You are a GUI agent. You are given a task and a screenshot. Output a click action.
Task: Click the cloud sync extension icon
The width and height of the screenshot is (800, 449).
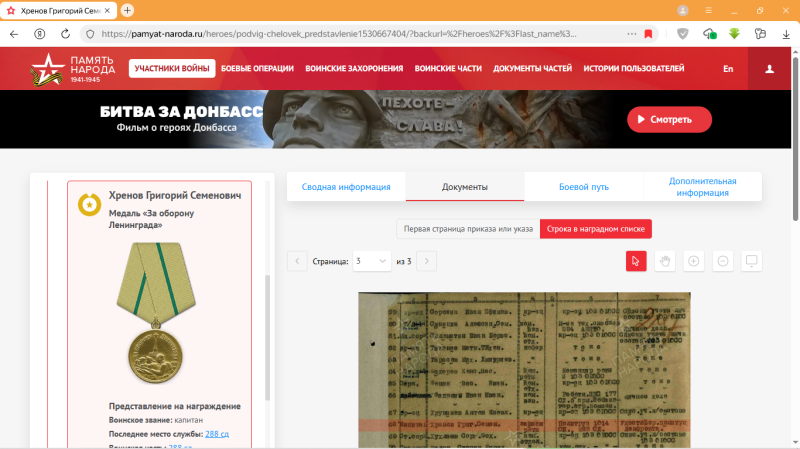(x=709, y=34)
